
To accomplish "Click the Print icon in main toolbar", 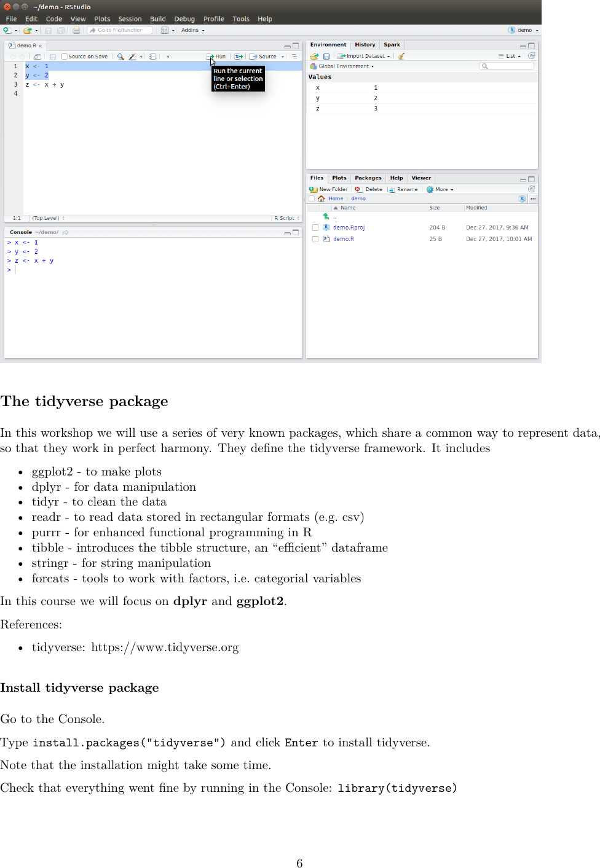I will pyautogui.click(x=76, y=30).
